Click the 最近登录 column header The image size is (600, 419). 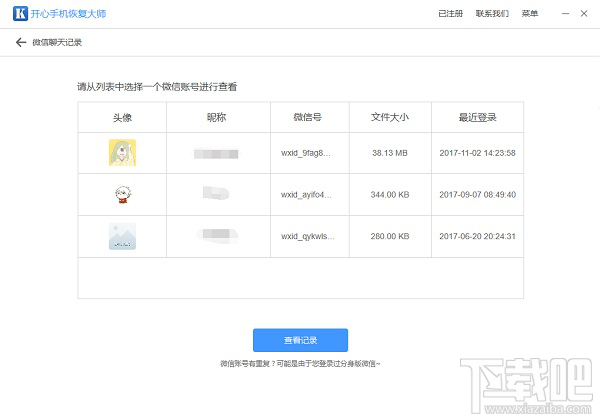[x=477, y=117]
